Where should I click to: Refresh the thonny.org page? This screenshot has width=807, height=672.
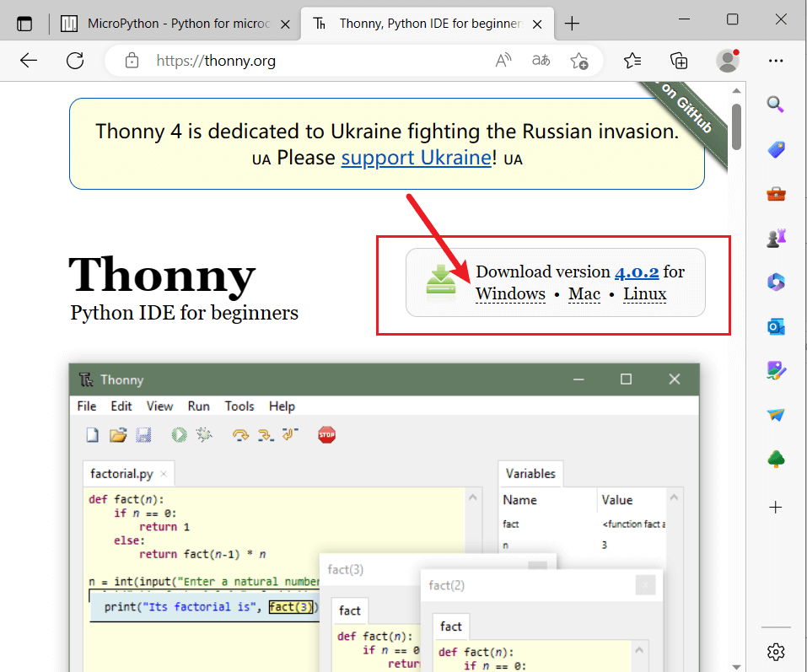click(x=75, y=60)
